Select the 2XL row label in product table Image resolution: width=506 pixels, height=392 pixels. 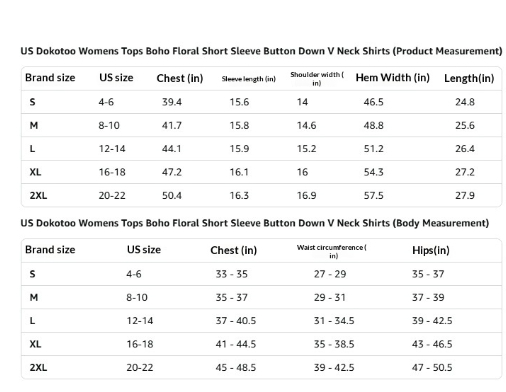pyautogui.click(x=38, y=196)
